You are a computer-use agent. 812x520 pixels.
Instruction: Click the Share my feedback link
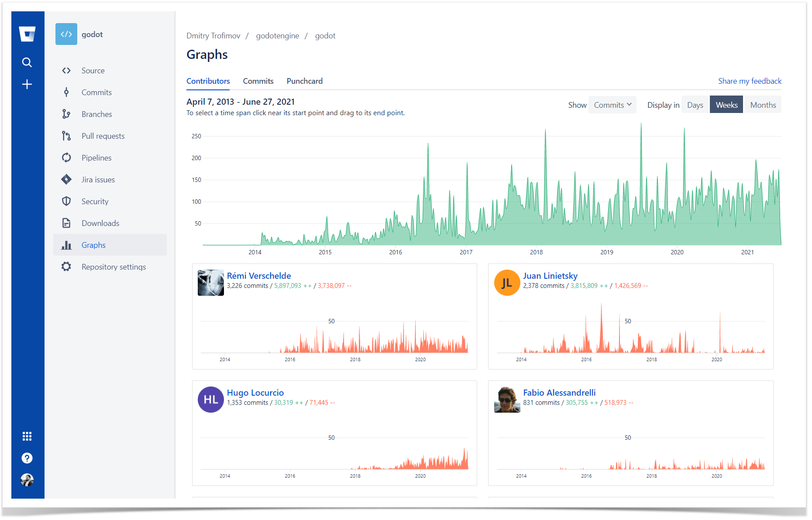[750, 81]
